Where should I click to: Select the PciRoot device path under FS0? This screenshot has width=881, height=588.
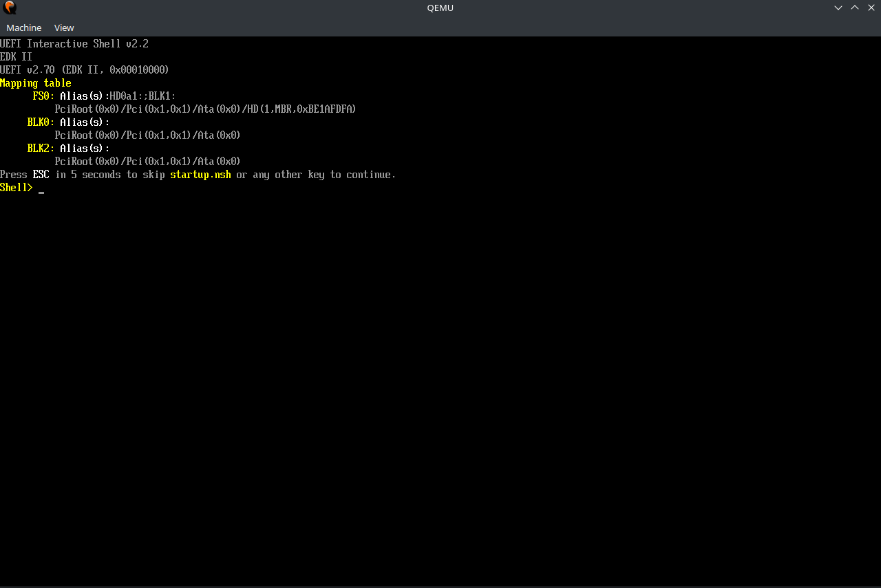click(x=205, y=109)
